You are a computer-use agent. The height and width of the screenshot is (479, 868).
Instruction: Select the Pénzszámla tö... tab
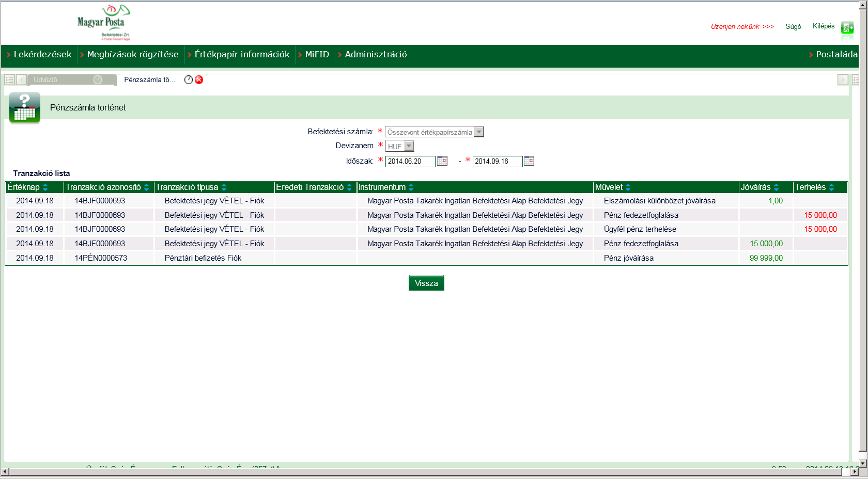150,79
